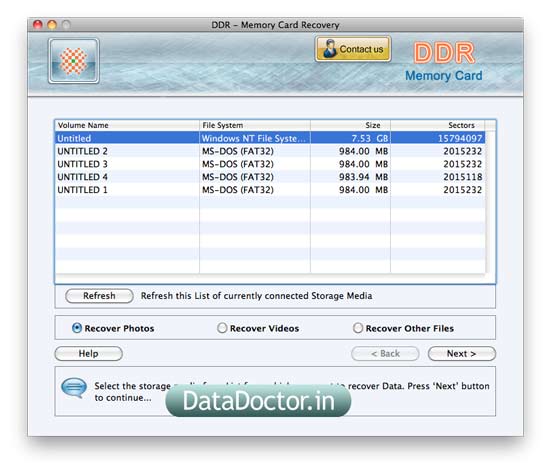Viewport: 550px width, 473px height.
Task: Open the Help button
Action: pos(88,353)
